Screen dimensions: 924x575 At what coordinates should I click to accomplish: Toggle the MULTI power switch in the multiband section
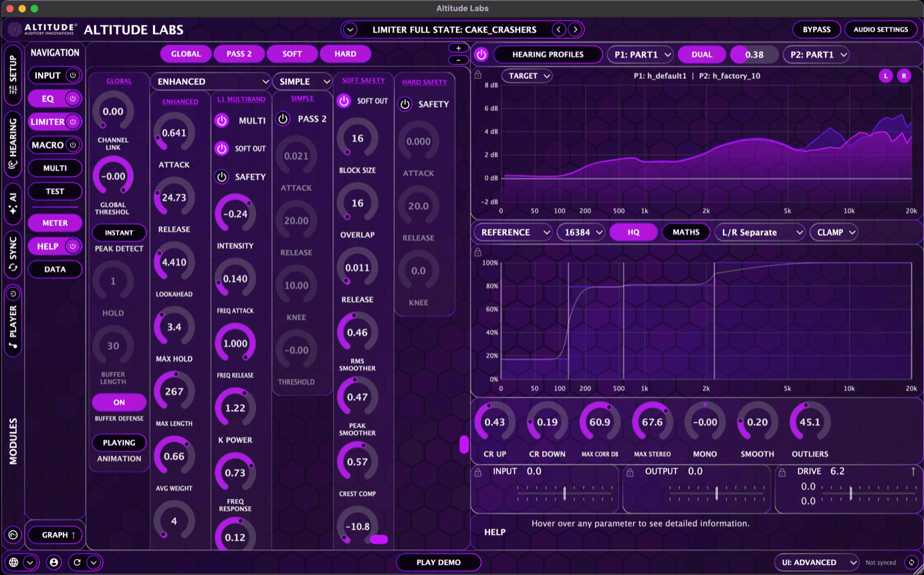(221, 120)
